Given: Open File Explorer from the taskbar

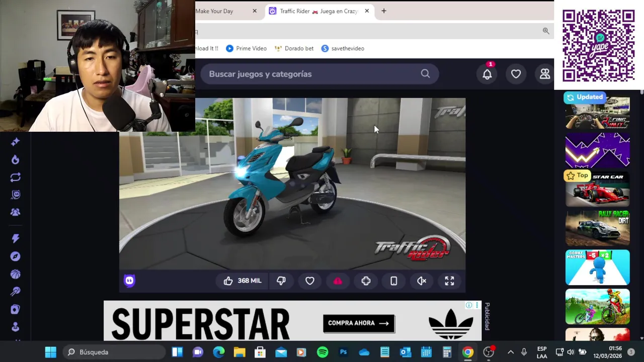Looking at the screenshot, I should pos(239,352).
